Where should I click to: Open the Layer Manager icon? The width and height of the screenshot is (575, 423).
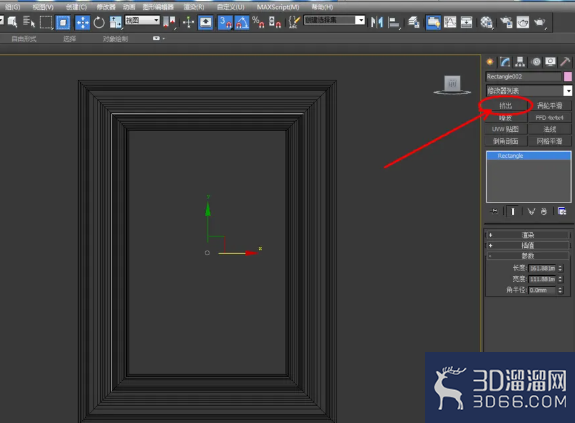pos(414,23)
